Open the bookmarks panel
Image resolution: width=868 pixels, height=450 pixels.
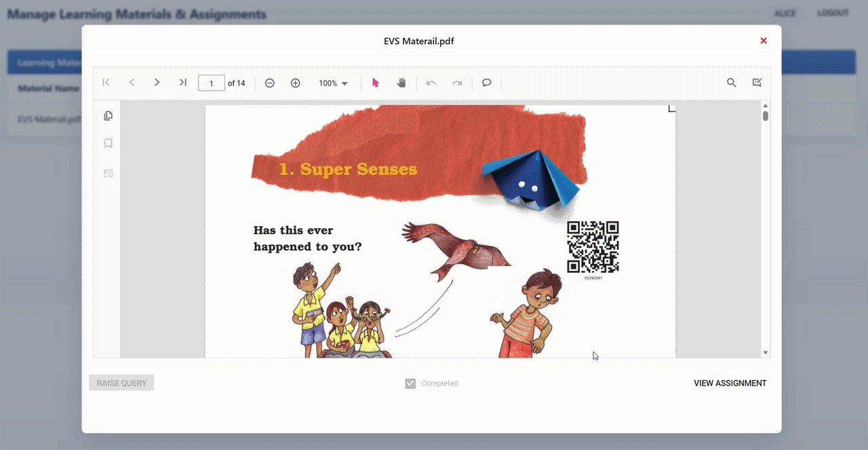tap(108, 143)
